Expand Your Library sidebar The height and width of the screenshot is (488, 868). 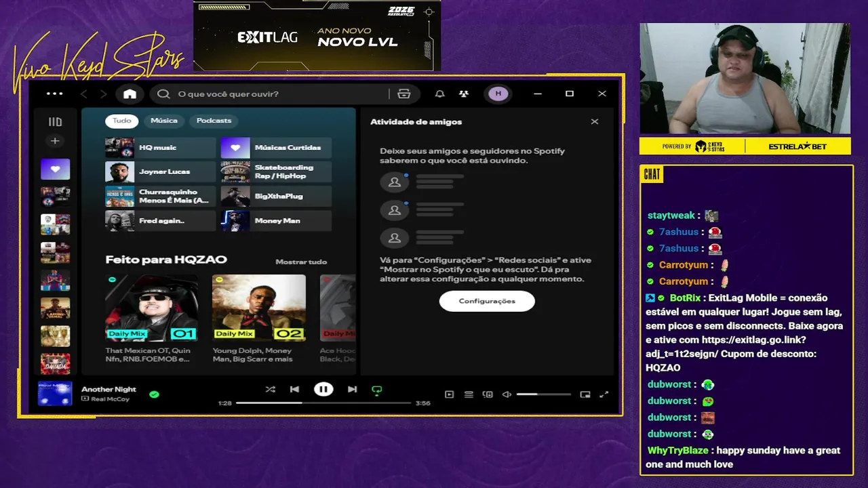point(55,122)
